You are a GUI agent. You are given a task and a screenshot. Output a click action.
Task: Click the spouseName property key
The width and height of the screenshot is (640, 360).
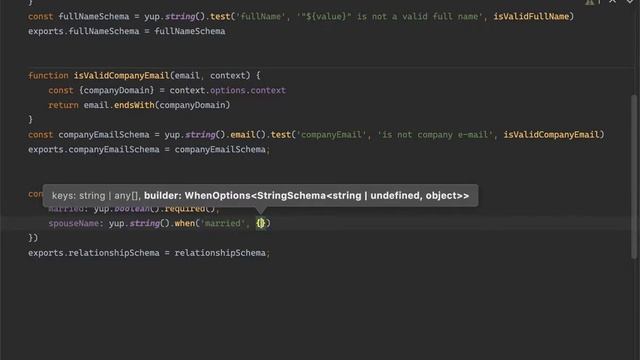pyautogui.click(x=73, y=223)
